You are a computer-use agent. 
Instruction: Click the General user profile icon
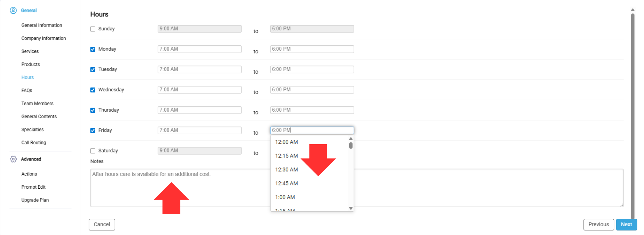click(x=13, y=11)
